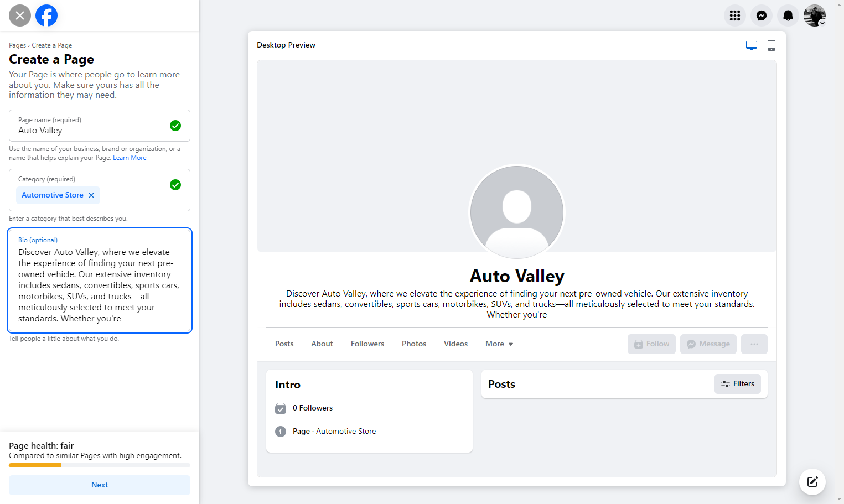Click the Category input field
The height and width of the screenshot is (504, 844).
[100, 190]
